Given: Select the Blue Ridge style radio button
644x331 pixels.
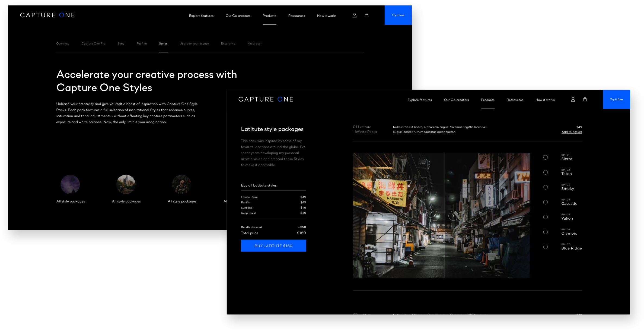Looking at the screenshot, I should tap(546, 247).
